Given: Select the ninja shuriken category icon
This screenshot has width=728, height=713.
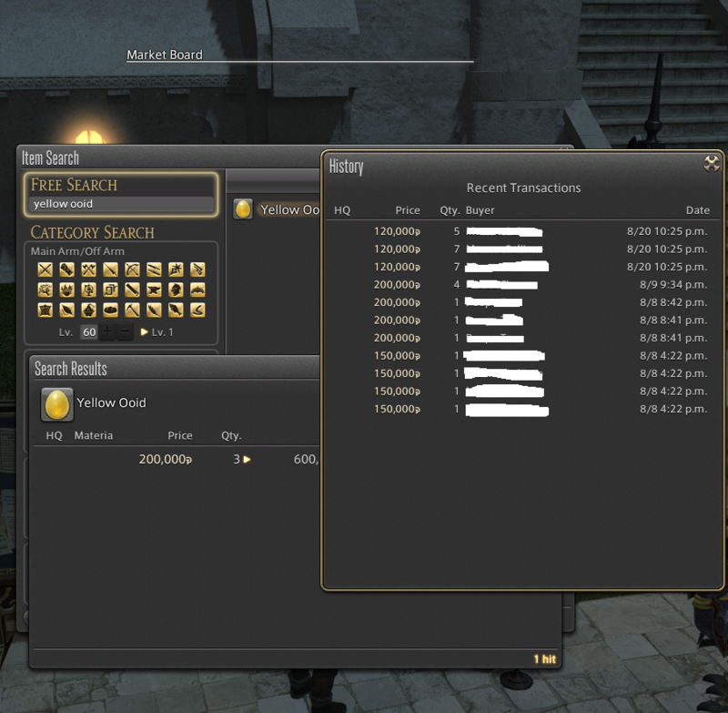Looking at the screenshot, I should (176, 270).
